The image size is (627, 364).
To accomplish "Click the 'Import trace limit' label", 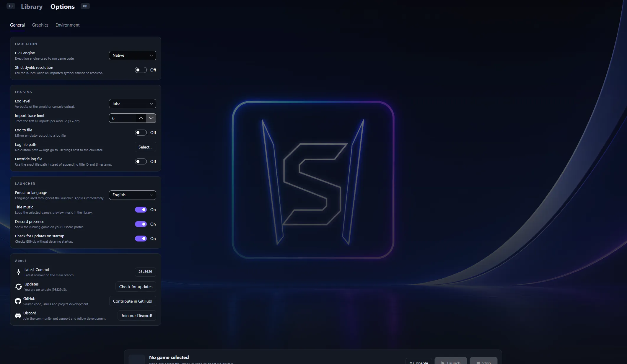I will click(30, 115).
